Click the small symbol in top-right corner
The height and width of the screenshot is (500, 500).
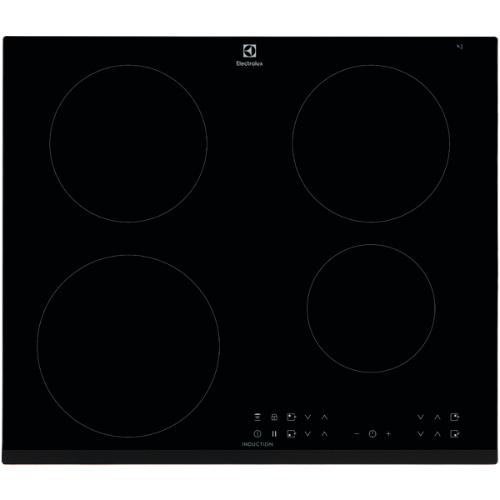click(460, 47)
